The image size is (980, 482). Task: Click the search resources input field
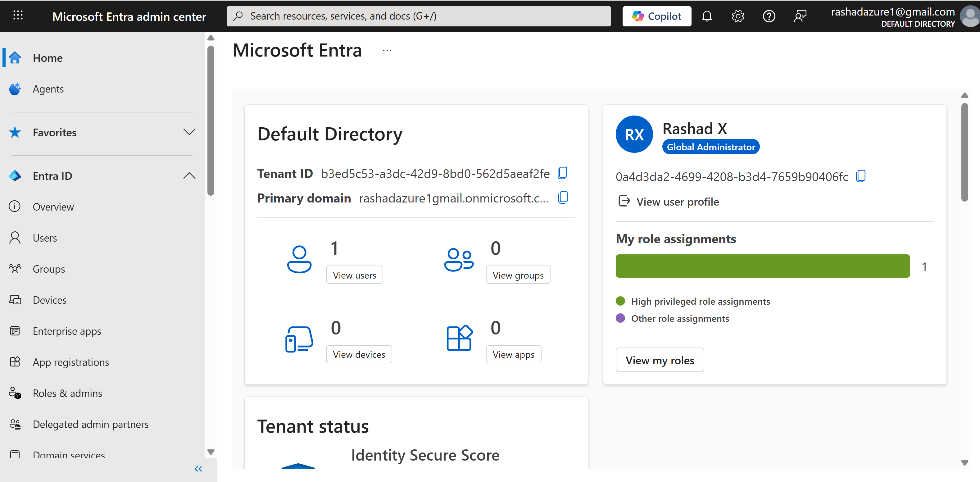[x=419, y=16]
